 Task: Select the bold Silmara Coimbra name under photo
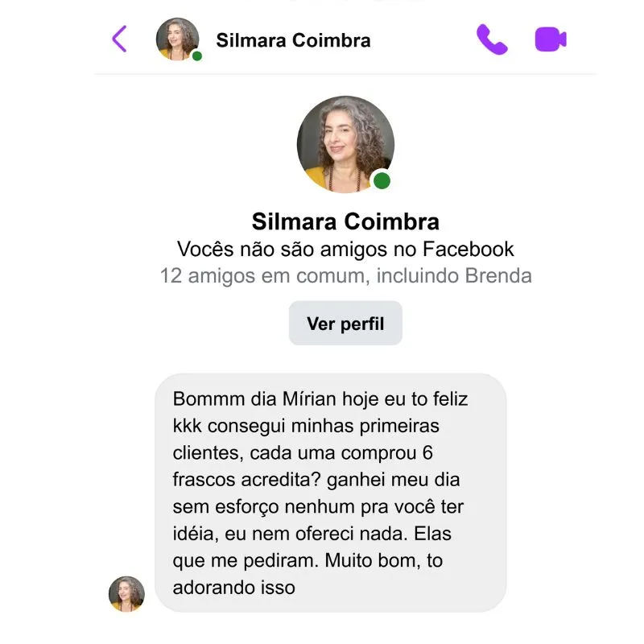tap(345, 222)
